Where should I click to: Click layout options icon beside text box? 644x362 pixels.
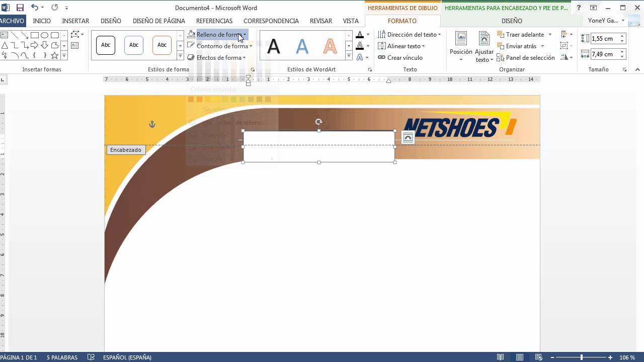click(x=408, y=138)
